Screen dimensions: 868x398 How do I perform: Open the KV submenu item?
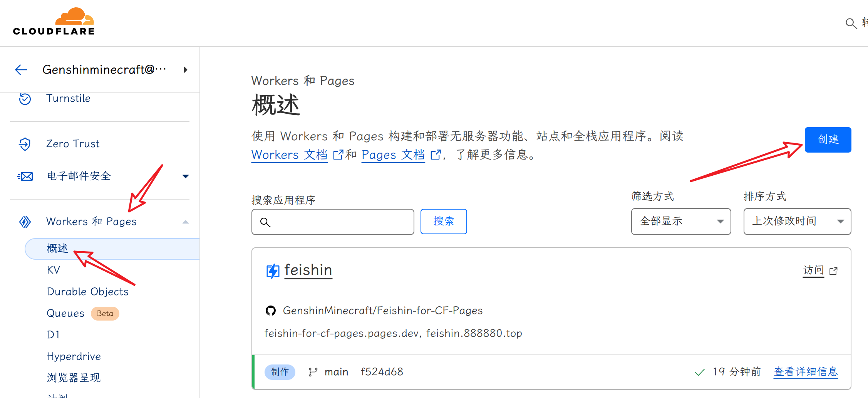[x=54, y=270]
